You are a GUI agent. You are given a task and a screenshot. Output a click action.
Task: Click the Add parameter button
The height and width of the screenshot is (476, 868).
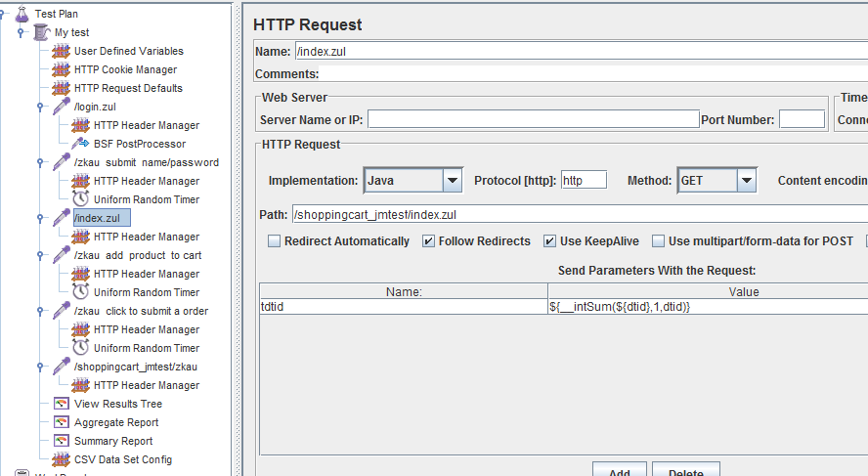click(620, 469)
